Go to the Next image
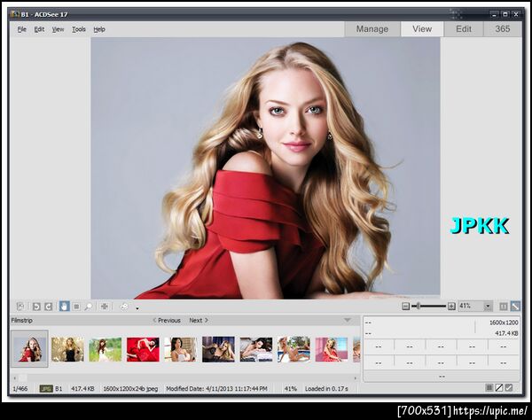532x420 pixels. pos(199,321)
